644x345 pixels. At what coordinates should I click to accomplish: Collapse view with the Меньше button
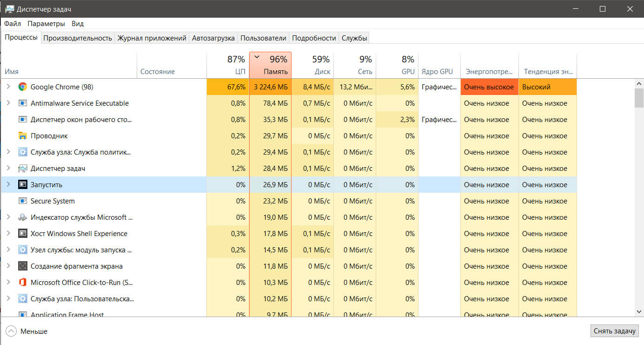pyautogui.click(x=27, y=331)
